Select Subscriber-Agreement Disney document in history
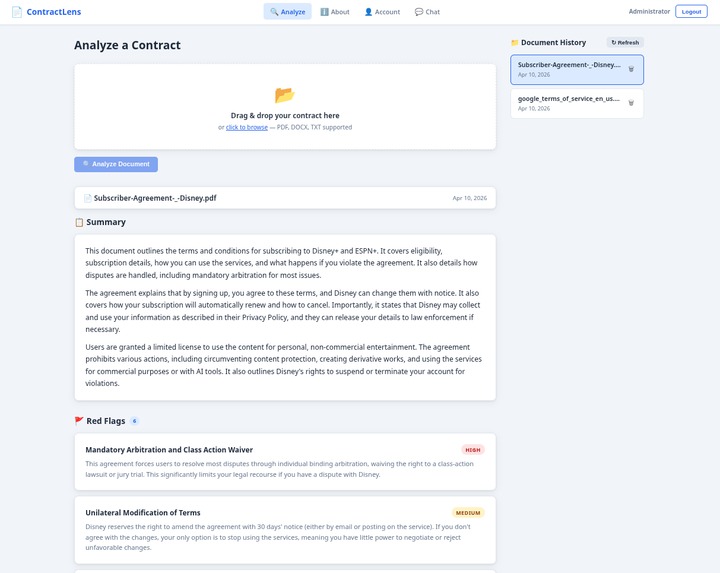 (577, 69)
